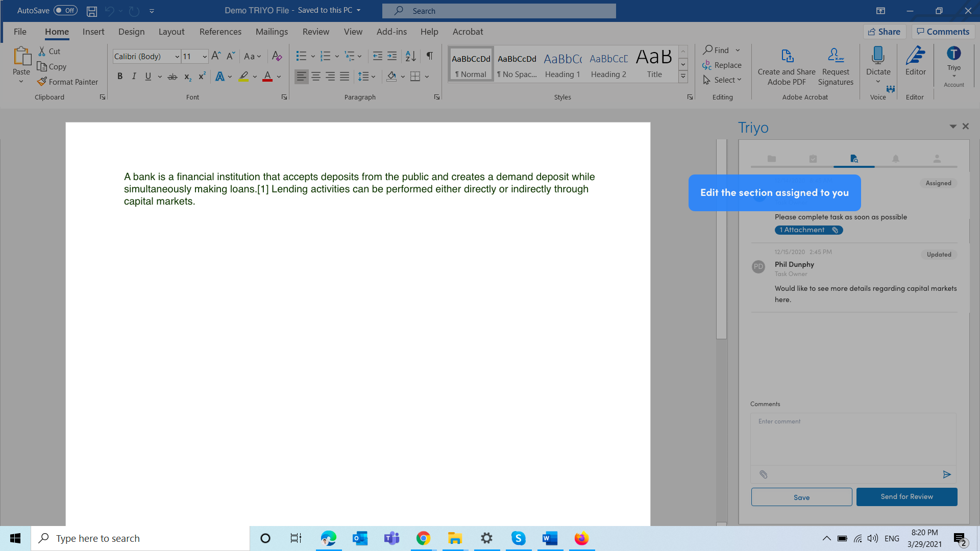Screen dimensions: 980x551
Task: Click the Save icon in title bar
Action: (92, 11)
